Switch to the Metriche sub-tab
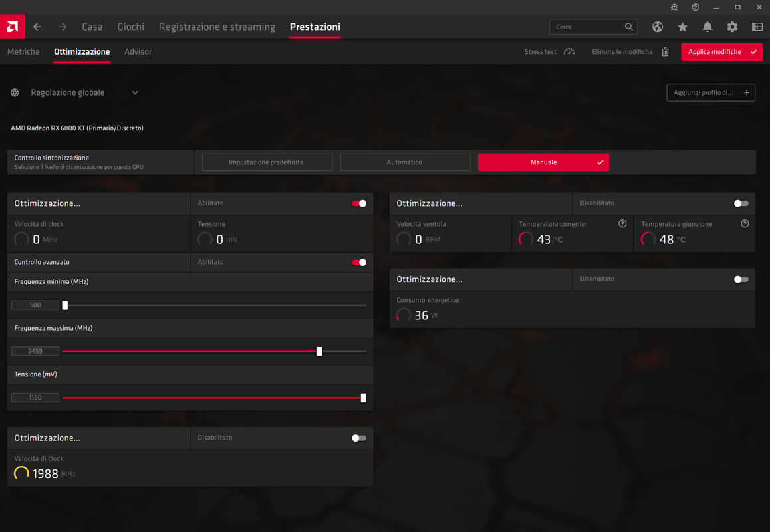Image resolution: width=770 pixels, height=532 pixels. [x=23, y=52]
